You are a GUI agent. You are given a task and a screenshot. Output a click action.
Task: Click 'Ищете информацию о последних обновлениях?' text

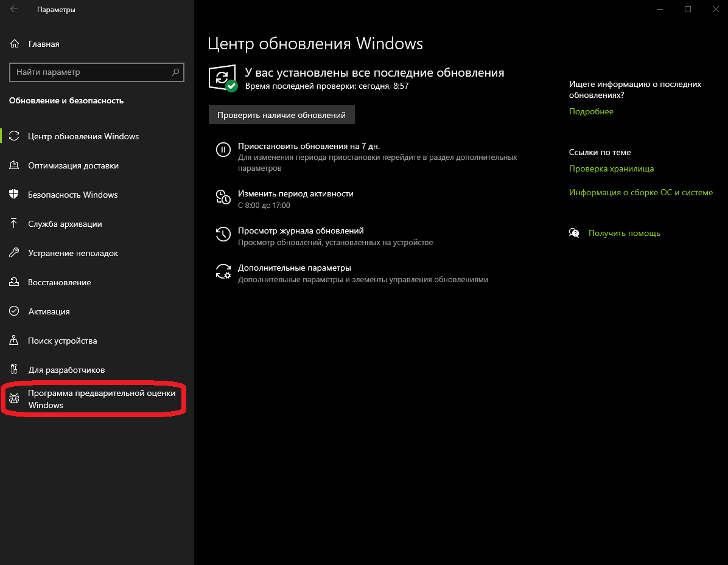[635, 89]
